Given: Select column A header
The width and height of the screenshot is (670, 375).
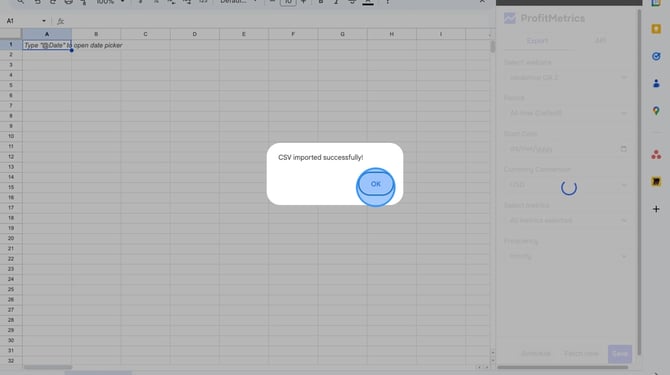Looking at the screenshot, I should (47, 34).
